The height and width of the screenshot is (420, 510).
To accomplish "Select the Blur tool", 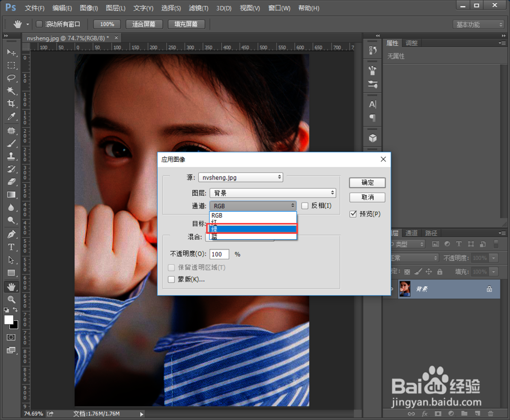I will (11, 207).
